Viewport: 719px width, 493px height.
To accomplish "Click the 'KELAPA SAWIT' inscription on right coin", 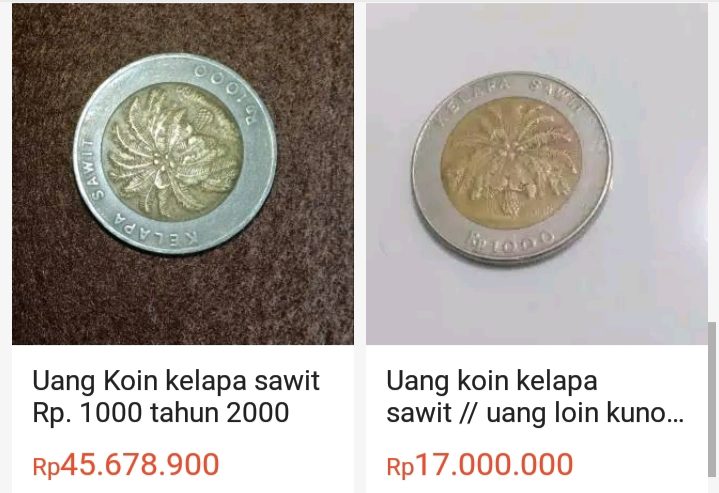I will pyautogui.click(x=509, y=96).
